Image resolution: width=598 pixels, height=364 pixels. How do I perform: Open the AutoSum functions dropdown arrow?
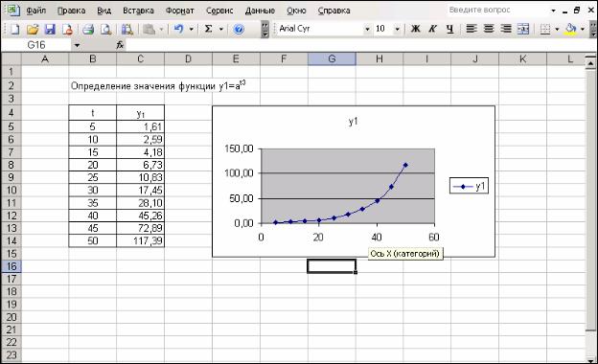click(x=220, y=29)
